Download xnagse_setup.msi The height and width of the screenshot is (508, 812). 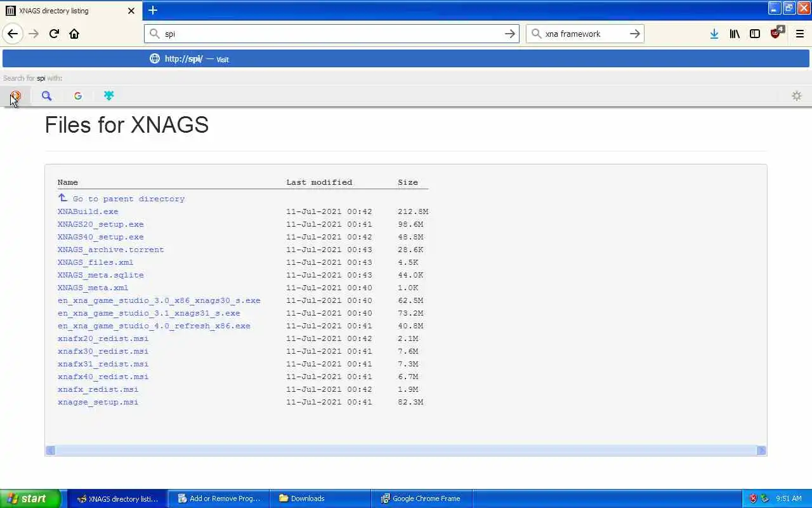[98, 402]
